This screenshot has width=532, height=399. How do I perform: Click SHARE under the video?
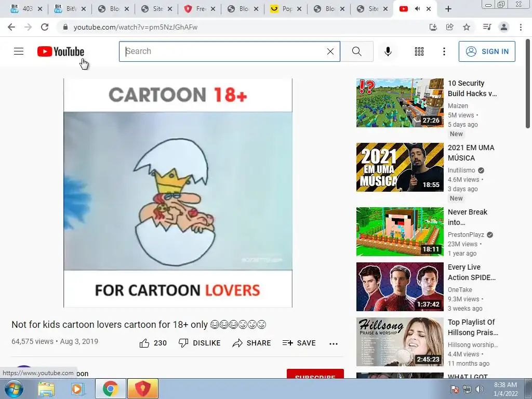pyautogui.click(x=251, y=343)
